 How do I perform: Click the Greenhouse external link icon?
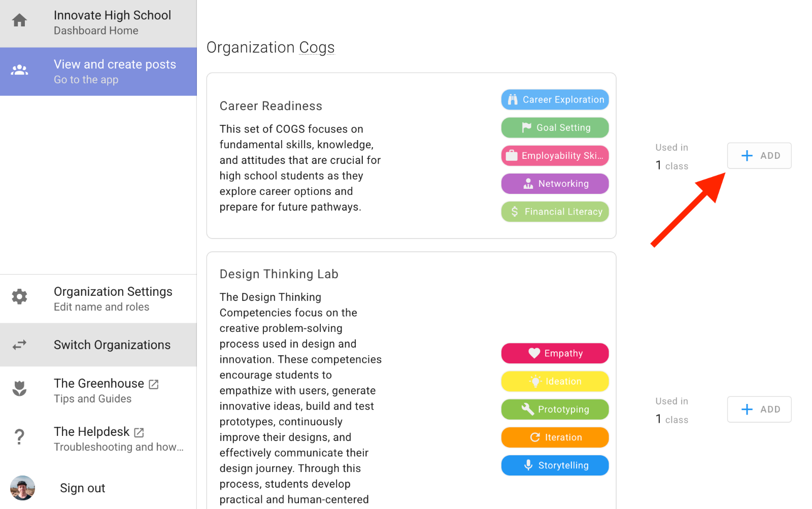click(x=154, y=384)
